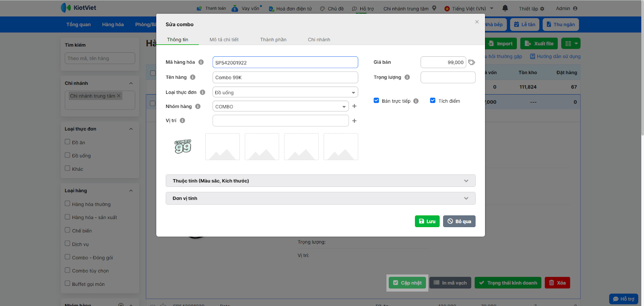Toggle the Tích điểm checkbox
644x306 pixels.
point(433,101)
